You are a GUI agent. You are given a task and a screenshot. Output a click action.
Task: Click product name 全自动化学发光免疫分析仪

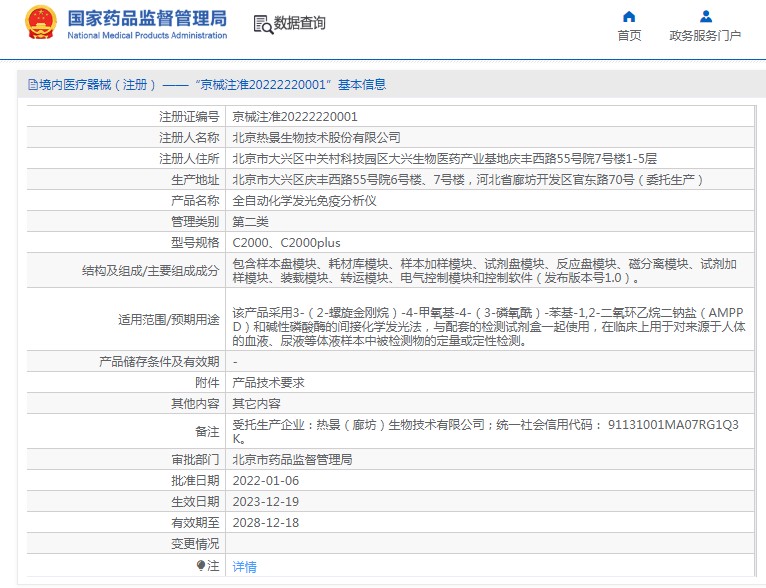pos(304,201)
